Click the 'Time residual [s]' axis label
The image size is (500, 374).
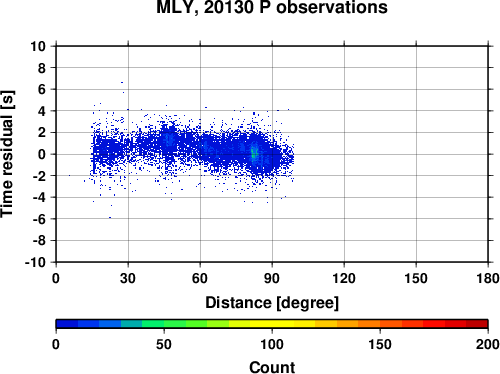pyautogui.click(x=7, y=154)
